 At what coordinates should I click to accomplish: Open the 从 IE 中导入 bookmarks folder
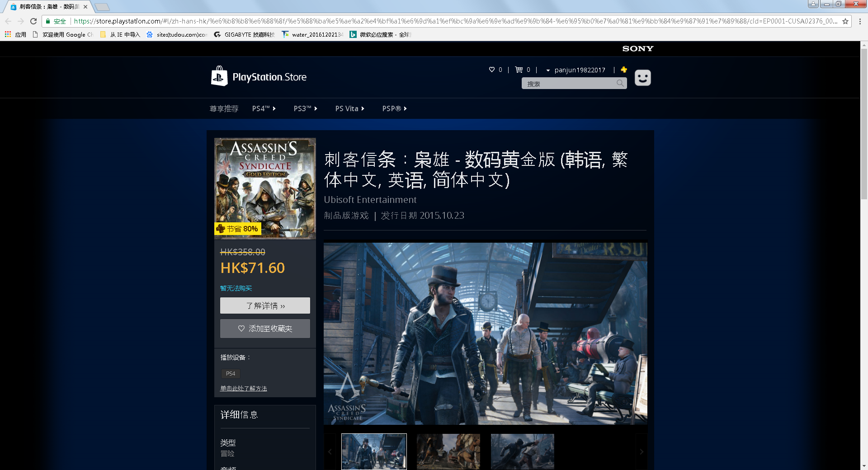tap(120, 34)
